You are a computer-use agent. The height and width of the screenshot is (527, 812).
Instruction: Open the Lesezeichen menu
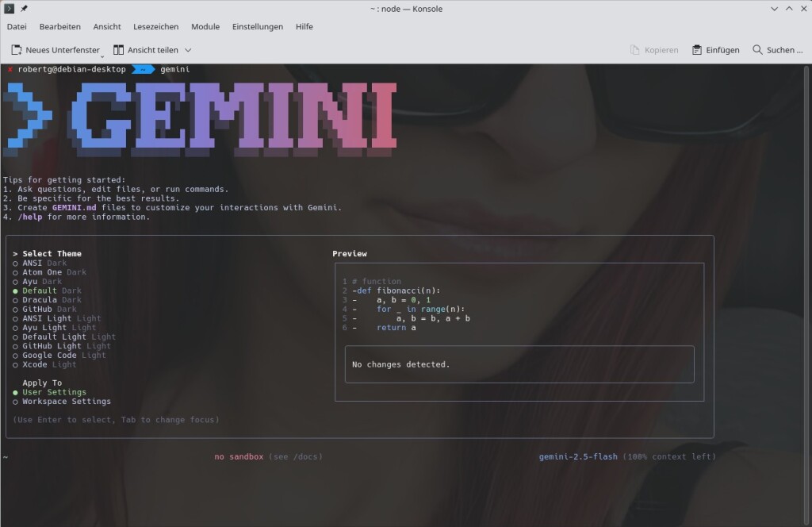tap(155, 26)
